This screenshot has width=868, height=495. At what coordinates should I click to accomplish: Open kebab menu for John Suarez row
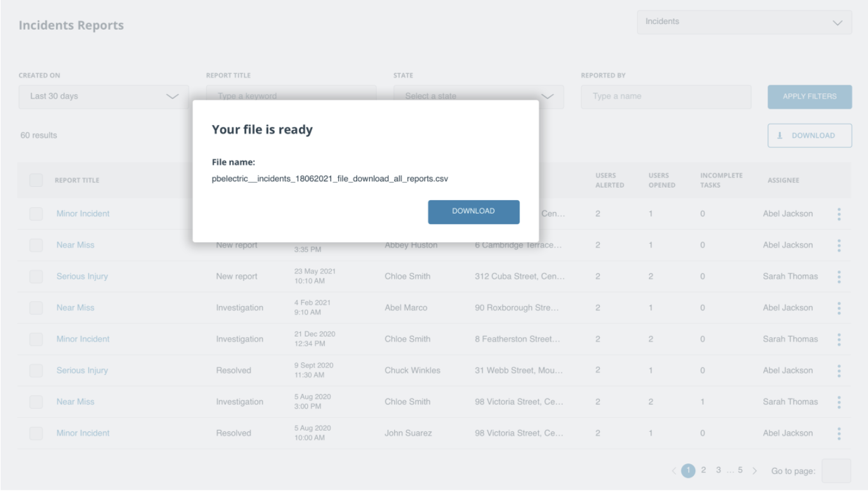tap(839, 433)
